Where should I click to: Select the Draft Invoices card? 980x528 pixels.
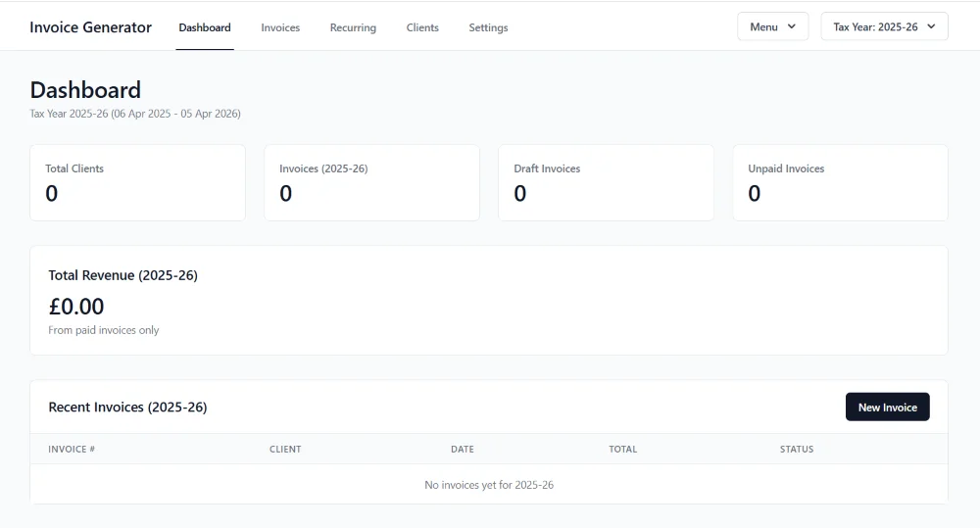606,182
